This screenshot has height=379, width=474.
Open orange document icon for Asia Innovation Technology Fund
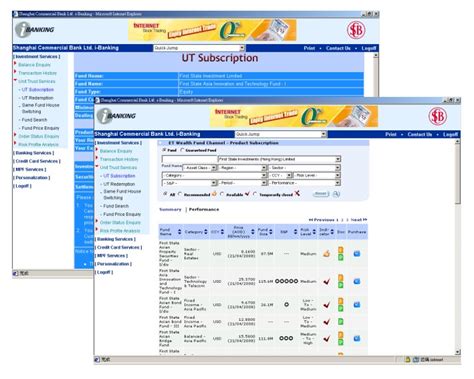tap(341, 277)
